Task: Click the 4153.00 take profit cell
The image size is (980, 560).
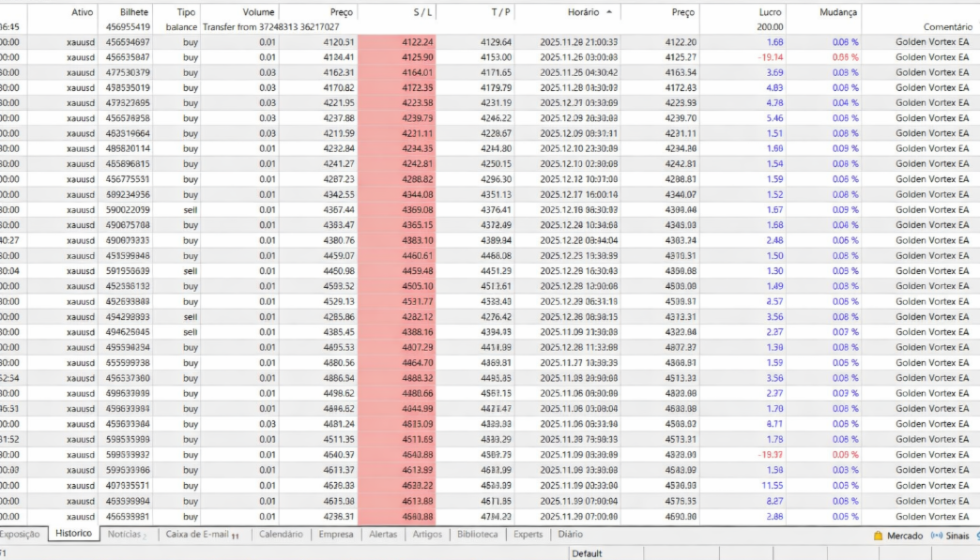Action: click(x=496, y=57)
